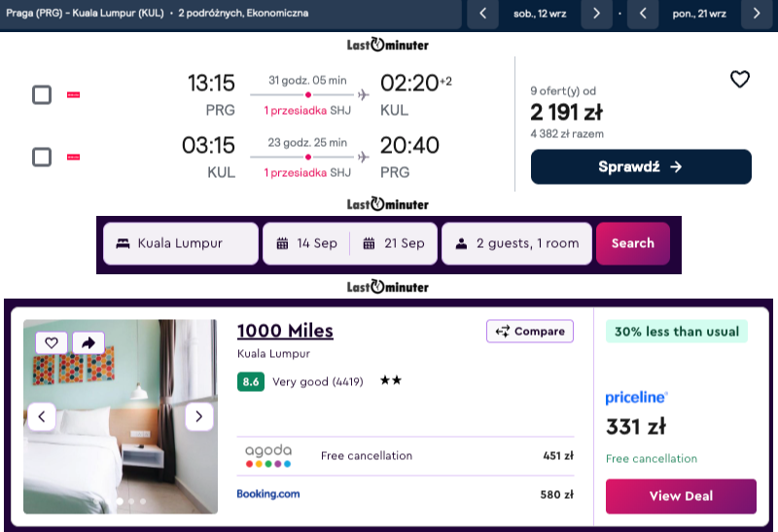The width and height of the screenshot is (778, 532).
Task: Open 1000 Miles hotel title link
Action: (x=285, y=331)
